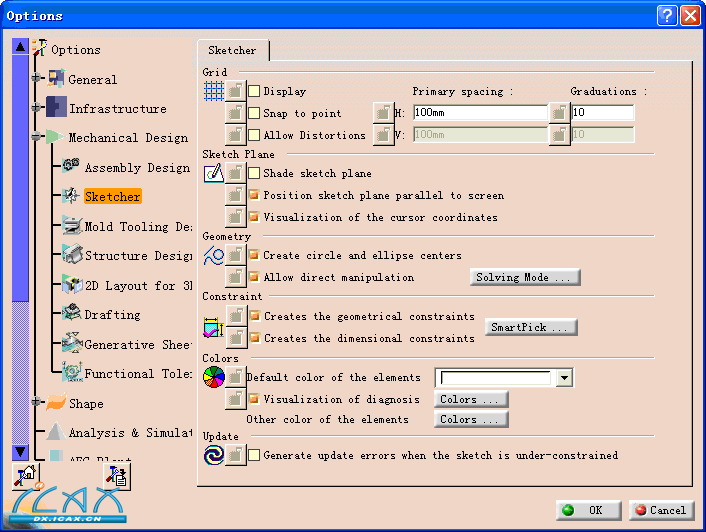Open the Solving Mode dialog
This screenshot has height=532, width=706.
tap(525, 277)
